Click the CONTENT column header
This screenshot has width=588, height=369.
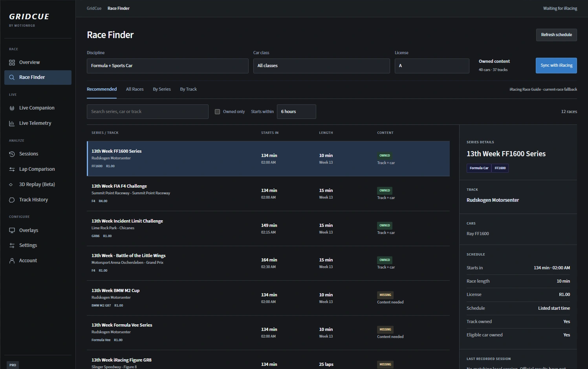coord(385,133)
